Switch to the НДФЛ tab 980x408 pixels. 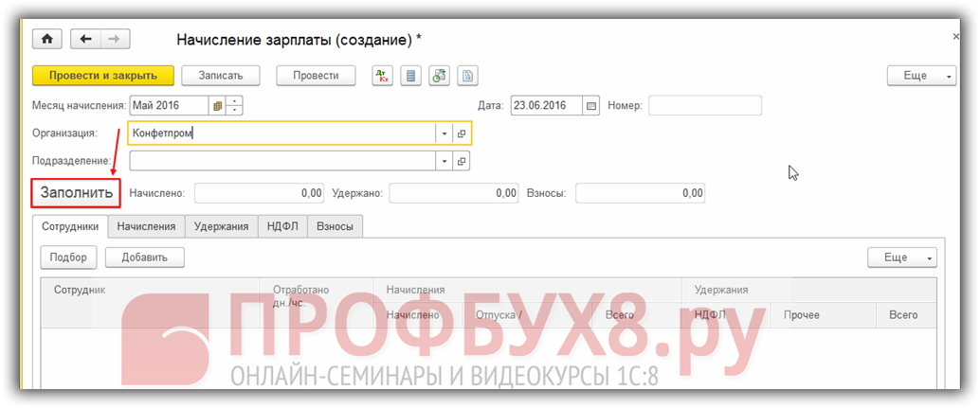tap(282, 226)
